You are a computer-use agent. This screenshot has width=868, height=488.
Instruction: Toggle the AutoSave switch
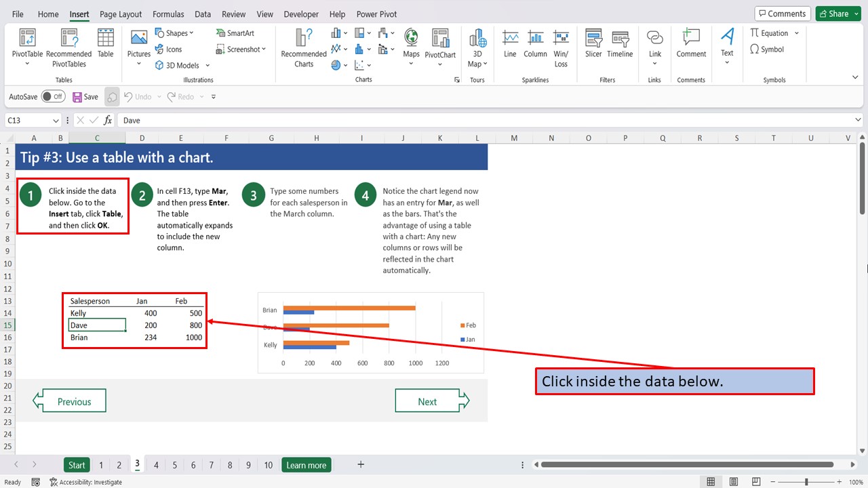point(53,97)
